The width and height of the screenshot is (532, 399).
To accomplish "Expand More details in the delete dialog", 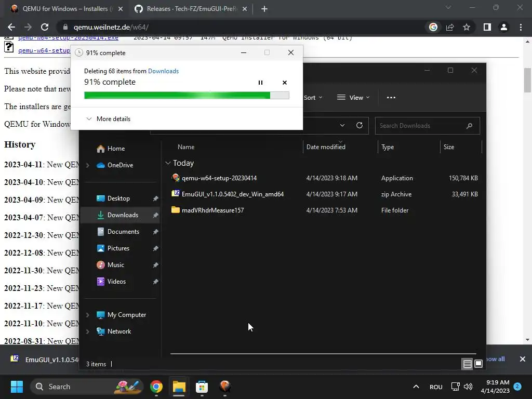I will click(x=108, y=119).
